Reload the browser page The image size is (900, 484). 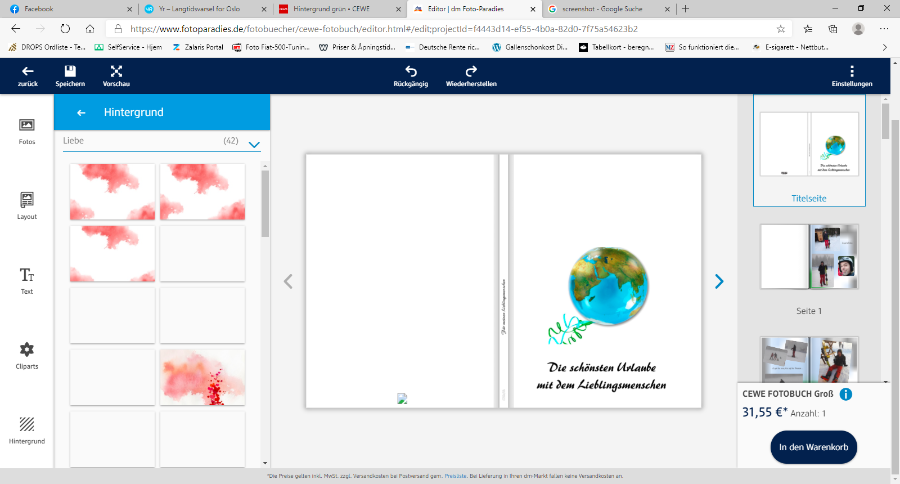pos(65,29)
